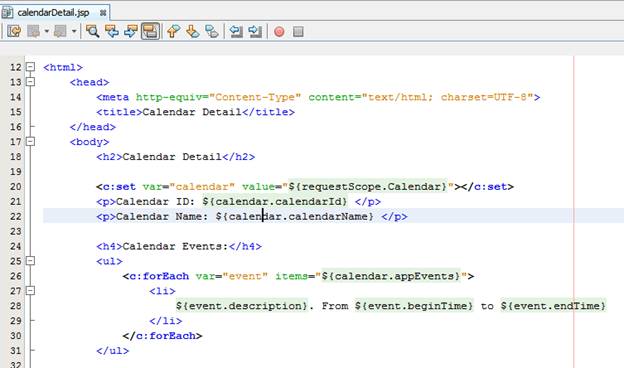The width and height of the screenshot is (624, 368).
Task: Click the closing </c:forEach> tag
Action: tap(162, 336)
